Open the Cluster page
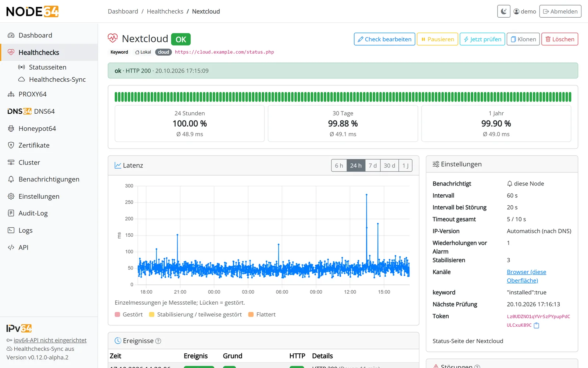Screen dimensions: 588x368 pos(49,162)
